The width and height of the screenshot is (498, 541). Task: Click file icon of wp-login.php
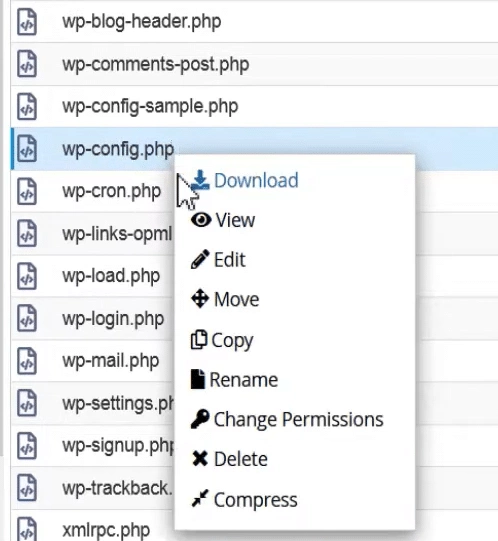click(x=27, y=318)
